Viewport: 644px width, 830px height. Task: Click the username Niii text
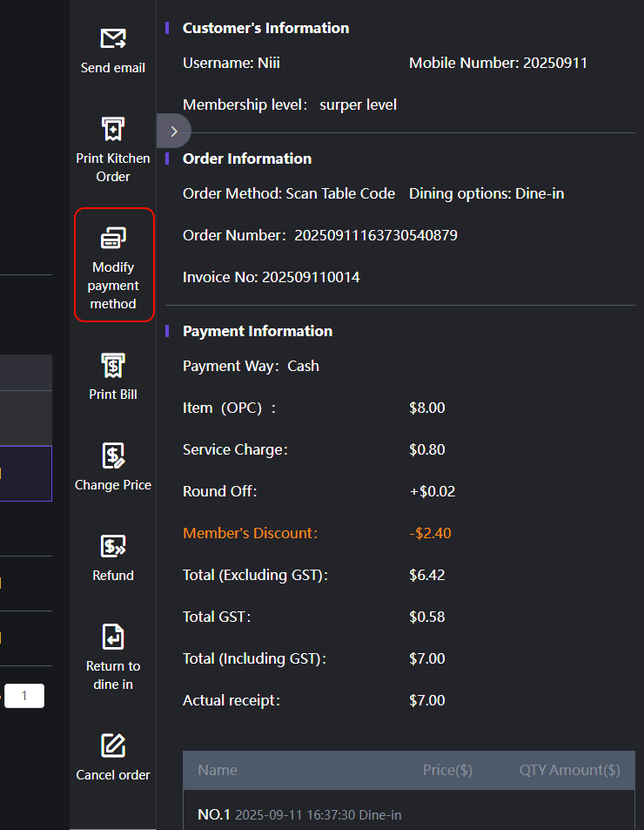coord(269,63)
